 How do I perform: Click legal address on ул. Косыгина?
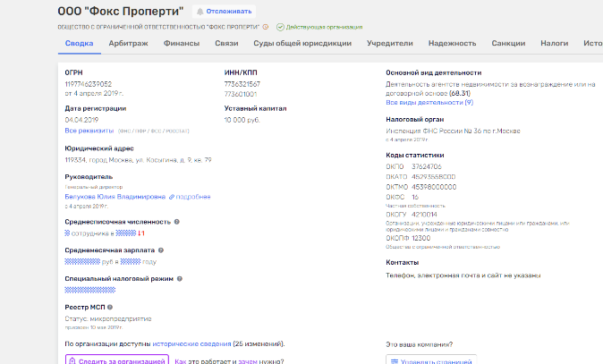[x=138, y=160]
